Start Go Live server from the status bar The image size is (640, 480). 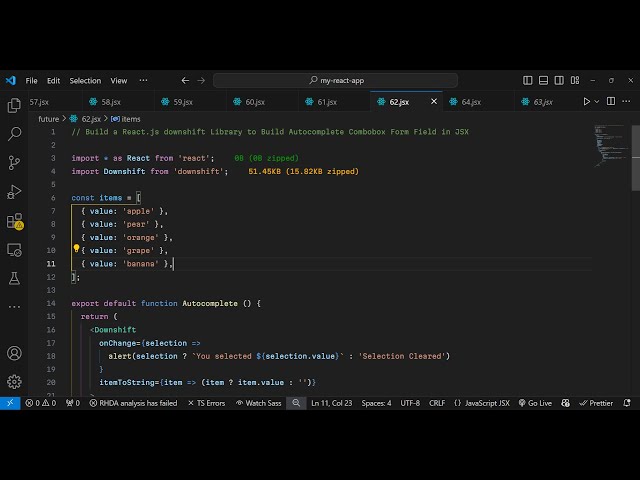(535, 403)
